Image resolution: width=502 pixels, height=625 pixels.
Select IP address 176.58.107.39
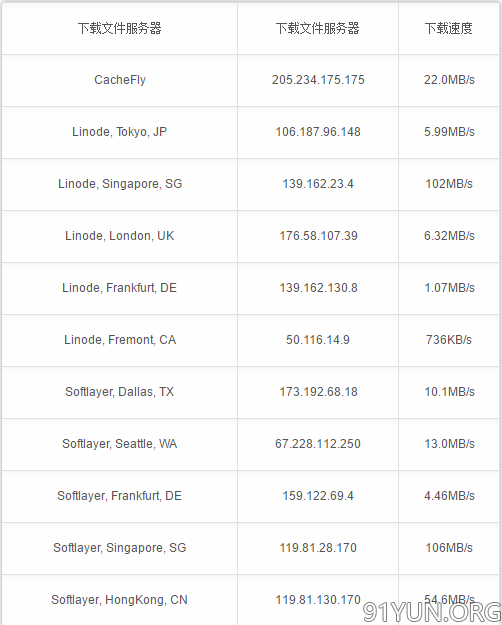pyautogui.click(x=318, y=236)
